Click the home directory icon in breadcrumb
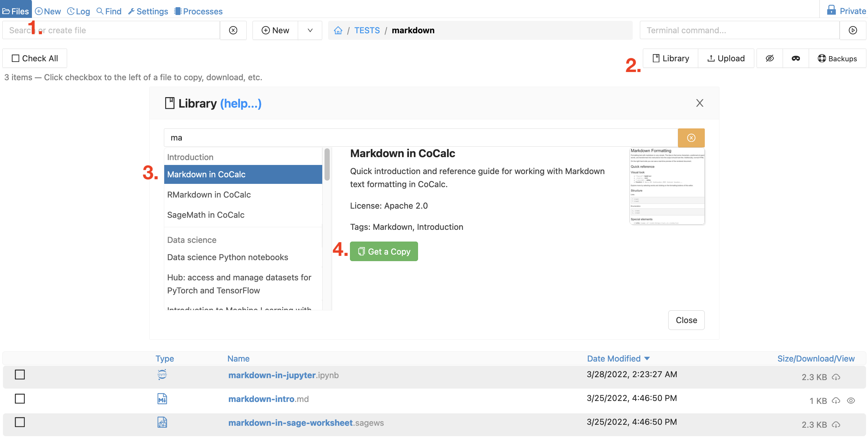Image resolution: width=868 pixels, height=444 pixels. [338, 30]
